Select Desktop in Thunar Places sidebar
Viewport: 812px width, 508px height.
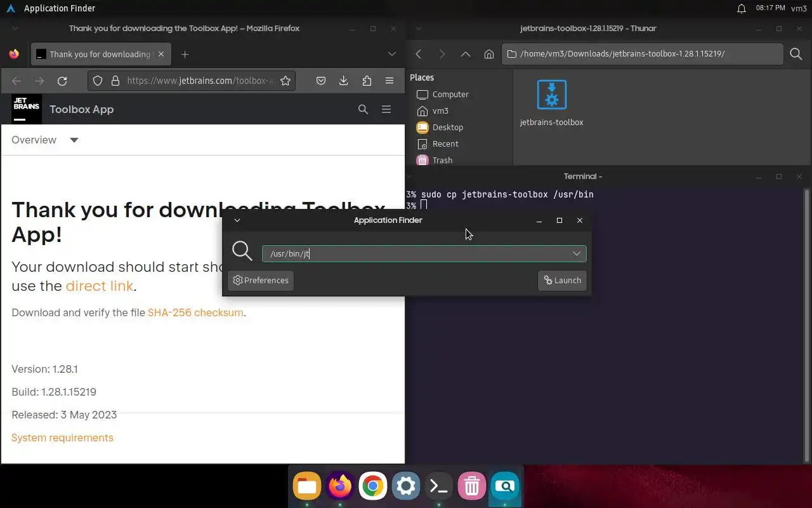440,128
